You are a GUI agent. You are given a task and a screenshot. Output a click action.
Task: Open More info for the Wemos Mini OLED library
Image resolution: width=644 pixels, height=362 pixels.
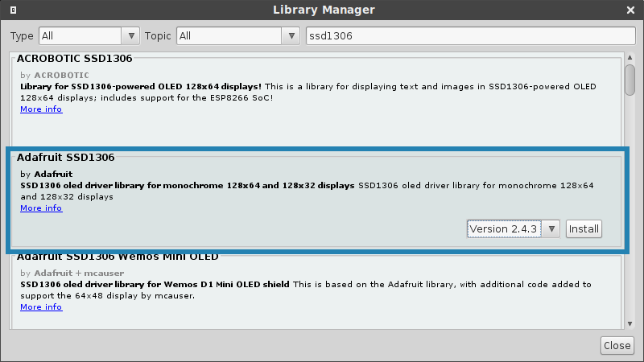(41, 307)
